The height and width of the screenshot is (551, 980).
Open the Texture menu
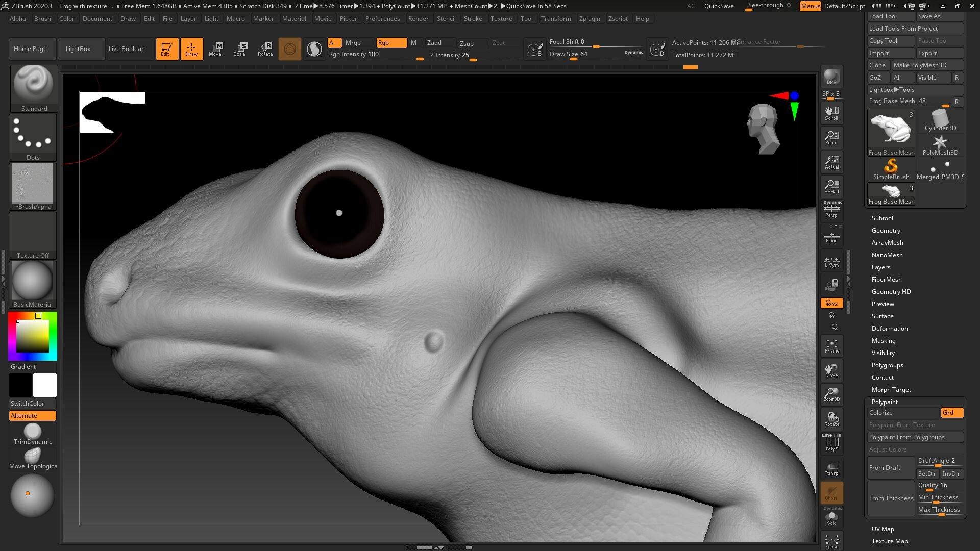[x=501, y=19]
